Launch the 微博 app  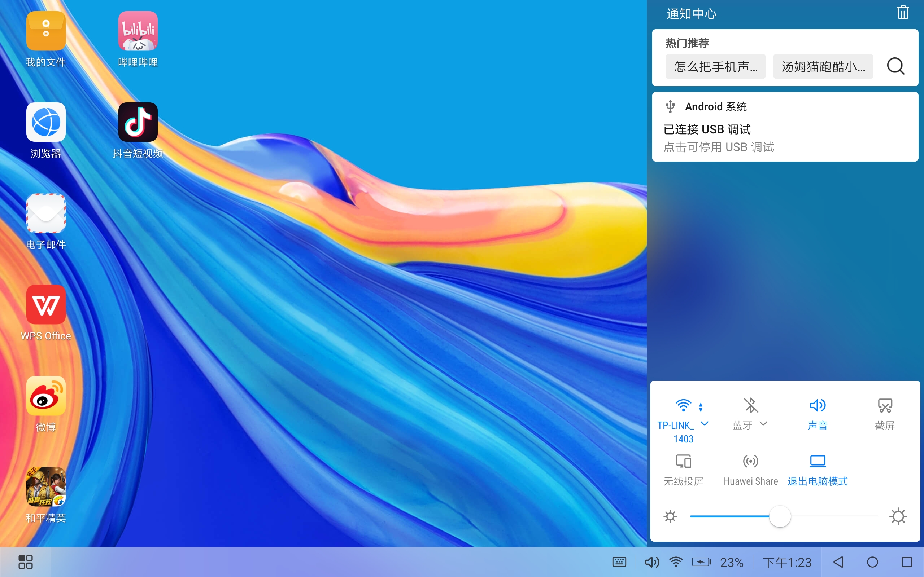(45, 396)
